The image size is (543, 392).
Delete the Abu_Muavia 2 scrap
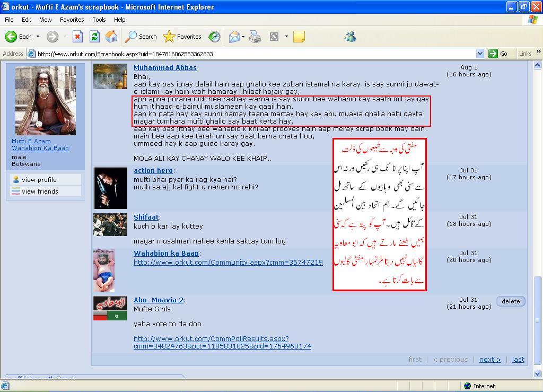coord(511,301)
